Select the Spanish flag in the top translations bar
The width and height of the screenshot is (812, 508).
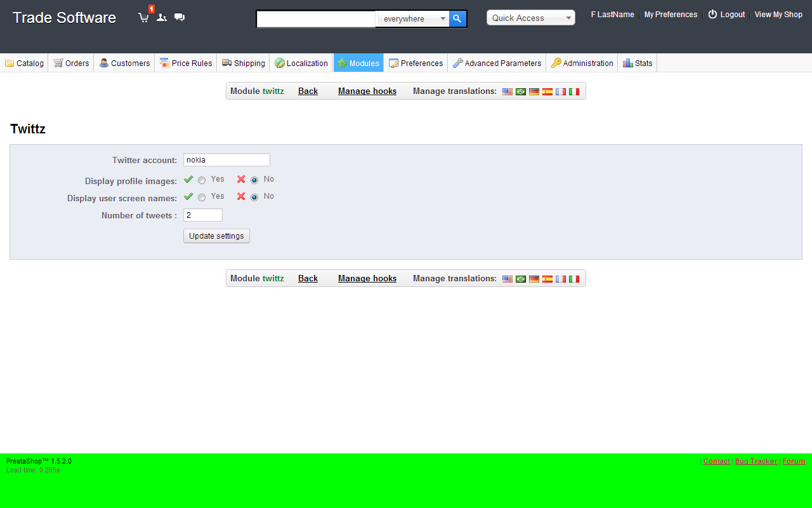tap(547, 91)
